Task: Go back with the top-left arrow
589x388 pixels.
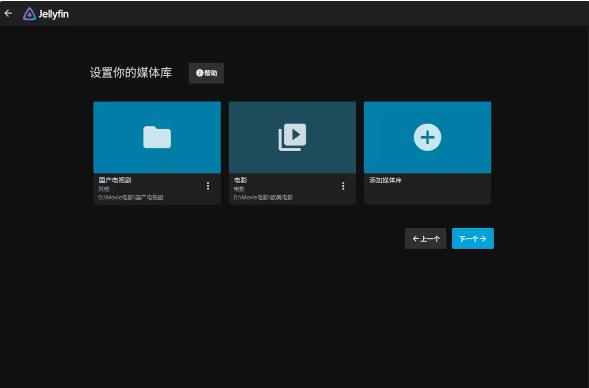Action: pyautogui.click(x=8, y=14)
